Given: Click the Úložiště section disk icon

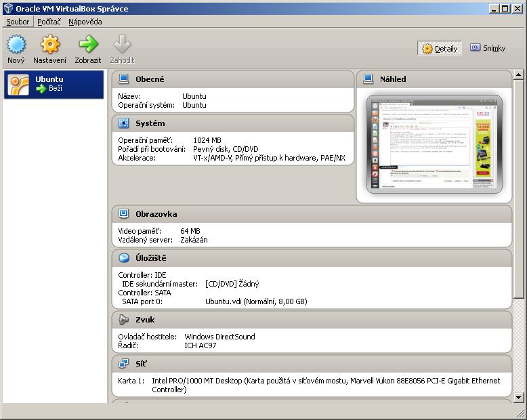Looking at the screenshot, I should (x=124, y=257).
